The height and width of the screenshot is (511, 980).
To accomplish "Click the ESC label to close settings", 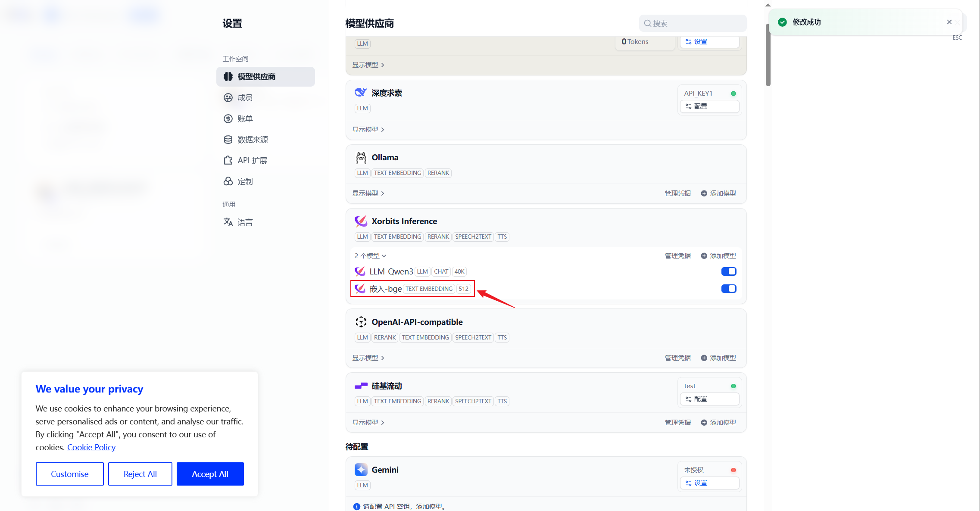I will [957, 38].
